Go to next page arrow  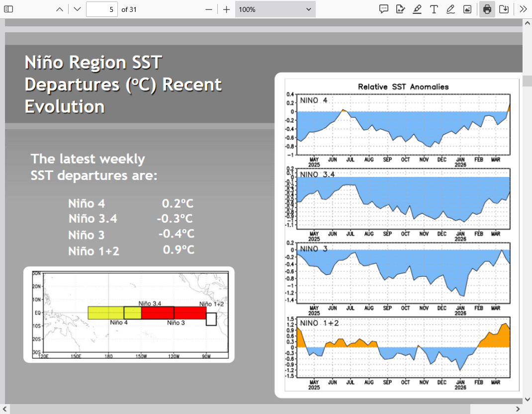(77, 9)
